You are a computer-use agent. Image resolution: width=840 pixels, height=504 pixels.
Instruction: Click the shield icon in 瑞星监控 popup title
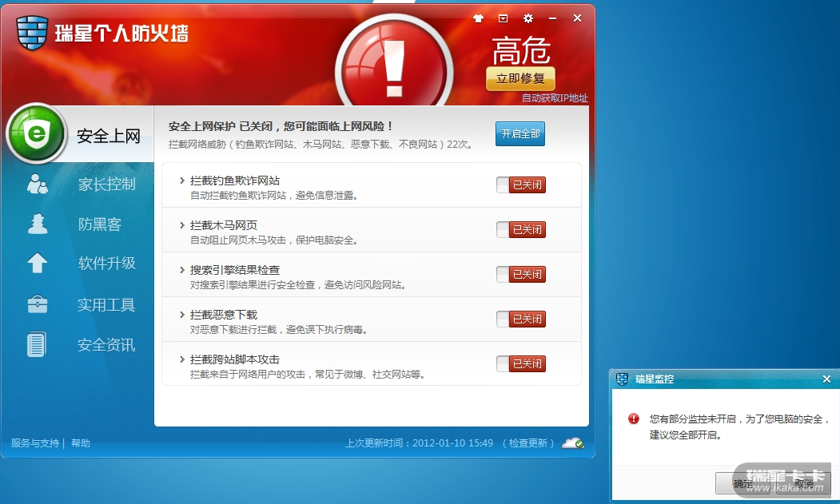click(622, 379)
